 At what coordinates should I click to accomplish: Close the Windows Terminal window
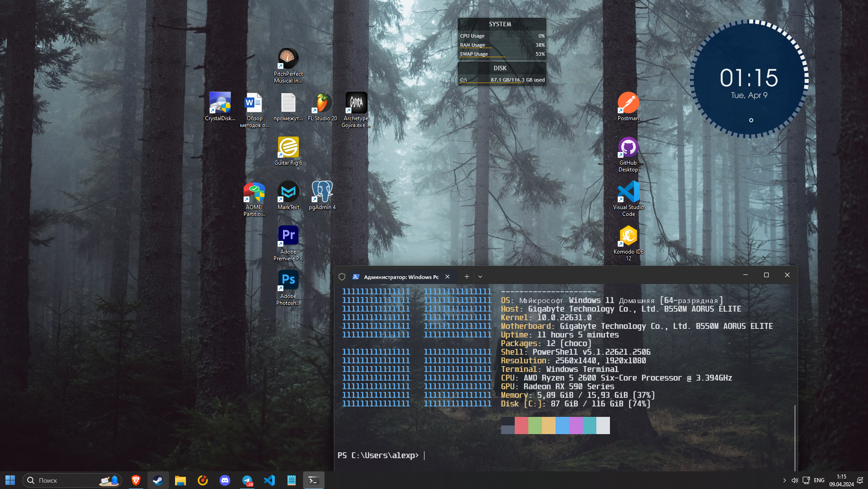click(x=787, y=275)
